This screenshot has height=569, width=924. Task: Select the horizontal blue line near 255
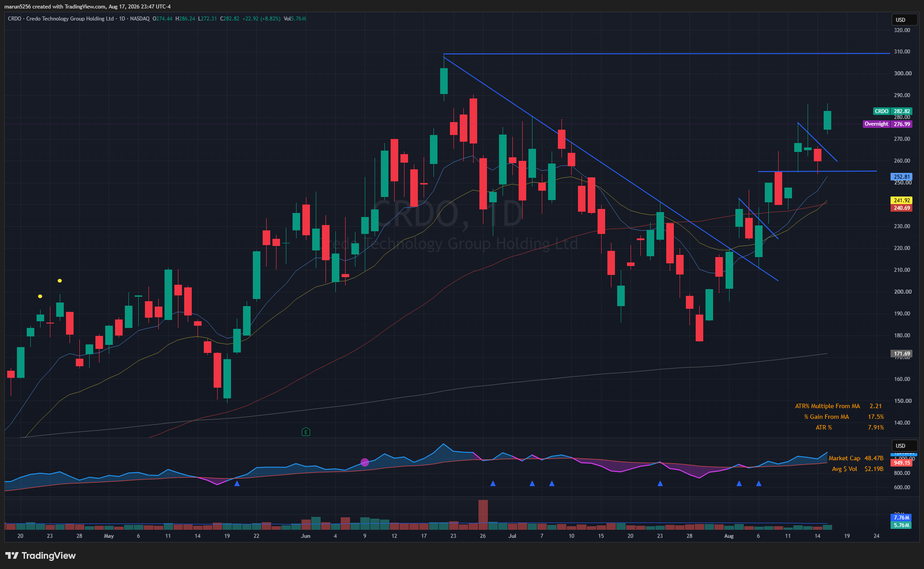coord(817,171)
